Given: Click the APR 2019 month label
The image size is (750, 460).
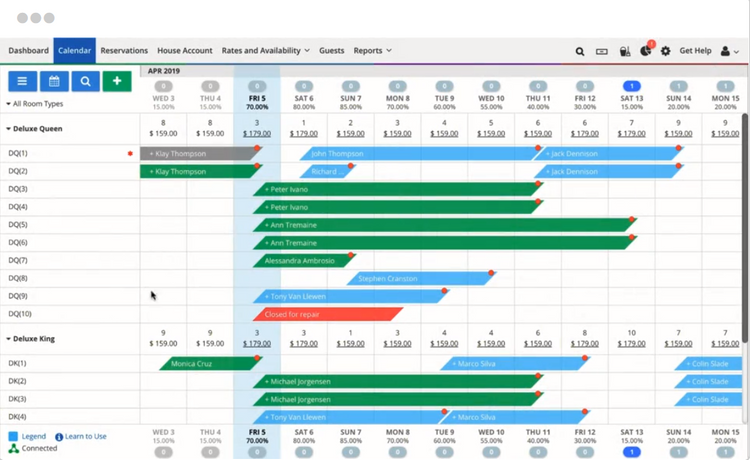Looking at the screenshot, I should tap(164, 71).
